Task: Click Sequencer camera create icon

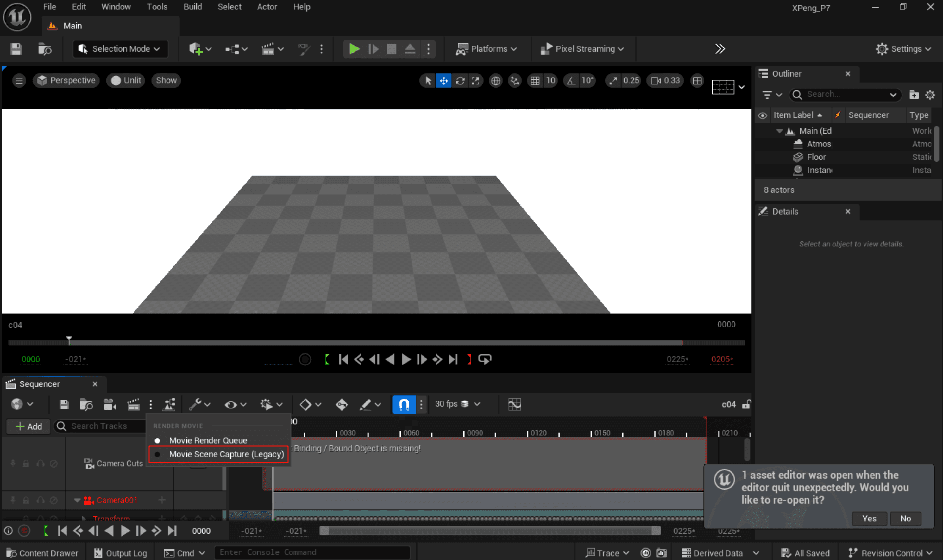Action: (110, 405)
